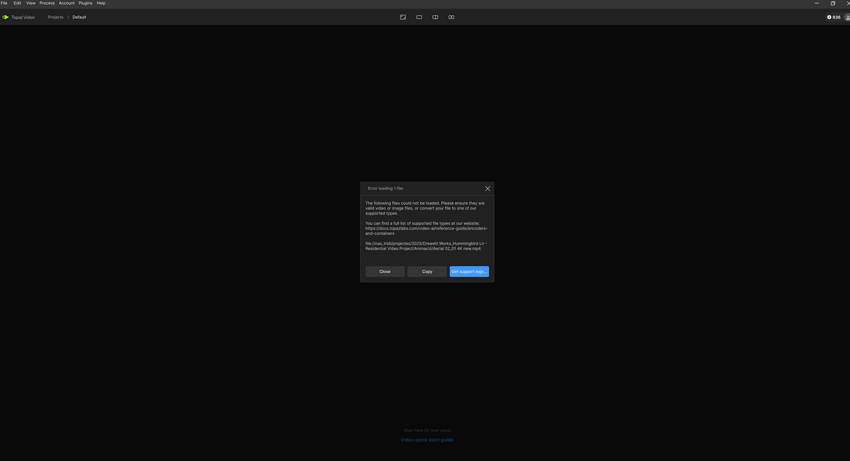This screenshot has height=461, width=850.
Task: Click the Get support logs button
Action: click(x=469, y=272)
